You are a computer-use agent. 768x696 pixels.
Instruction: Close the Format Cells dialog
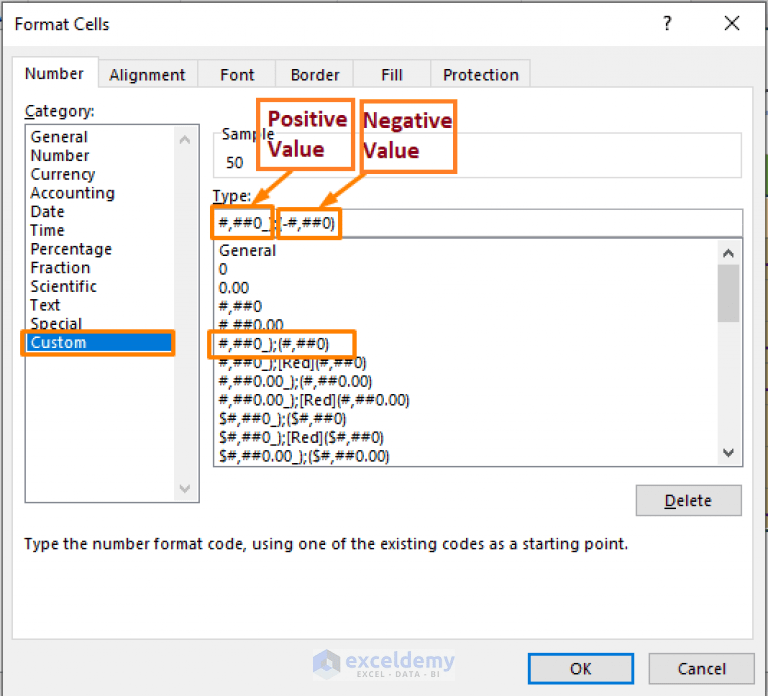(x=732, y=23)
